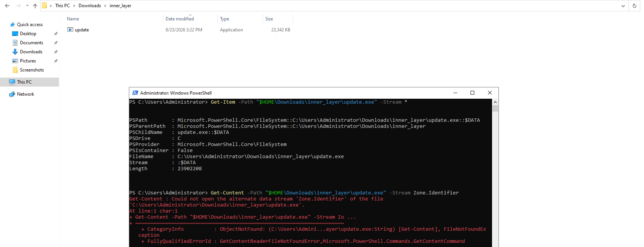Open Documents in the navigation pane
Viewport: 644px width, 247px height.
pos(31,43)
